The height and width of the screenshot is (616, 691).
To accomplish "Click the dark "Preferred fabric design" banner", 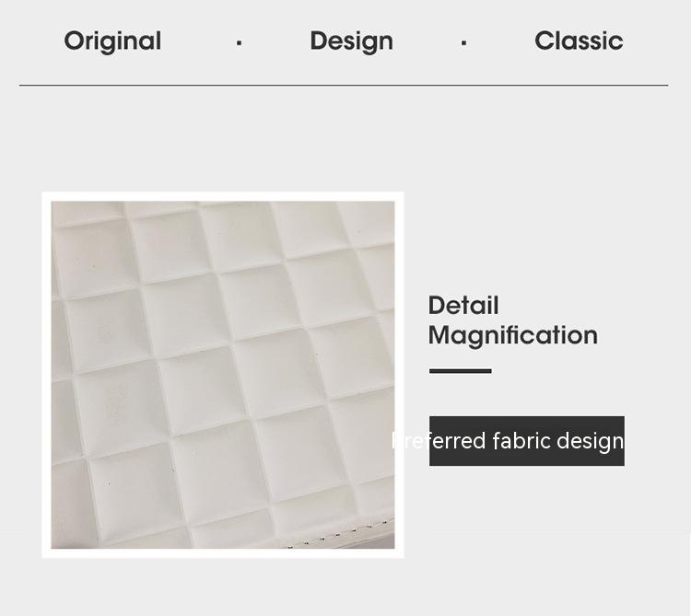I will (527, 441).
